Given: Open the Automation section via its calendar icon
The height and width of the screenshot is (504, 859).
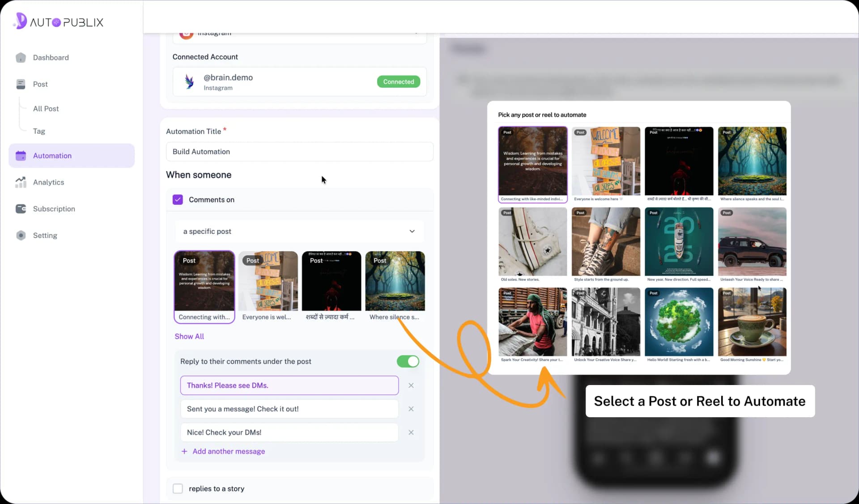Looking at the screenshot, I should pos(21,155).
